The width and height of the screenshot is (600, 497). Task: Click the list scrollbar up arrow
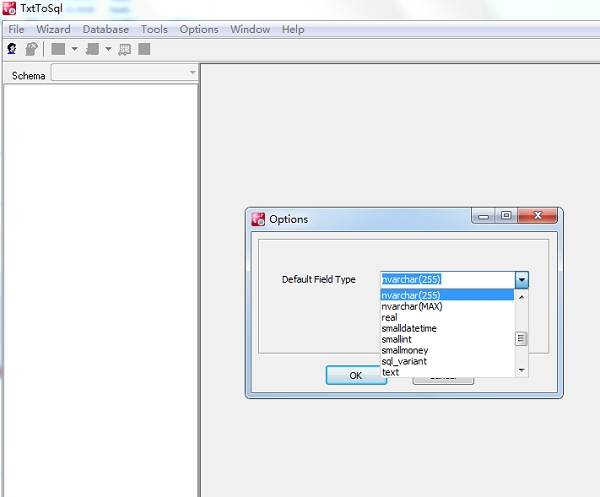pos(521,297)
